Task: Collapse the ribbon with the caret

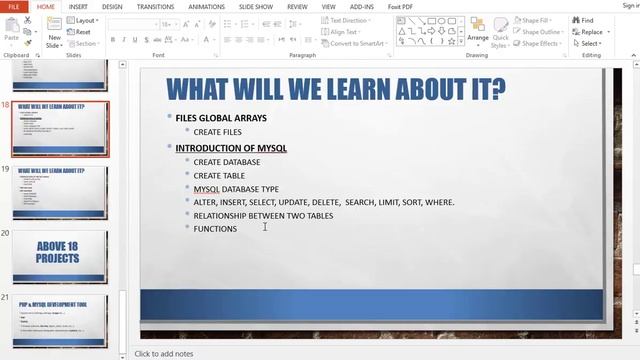Action: [633, 55]
